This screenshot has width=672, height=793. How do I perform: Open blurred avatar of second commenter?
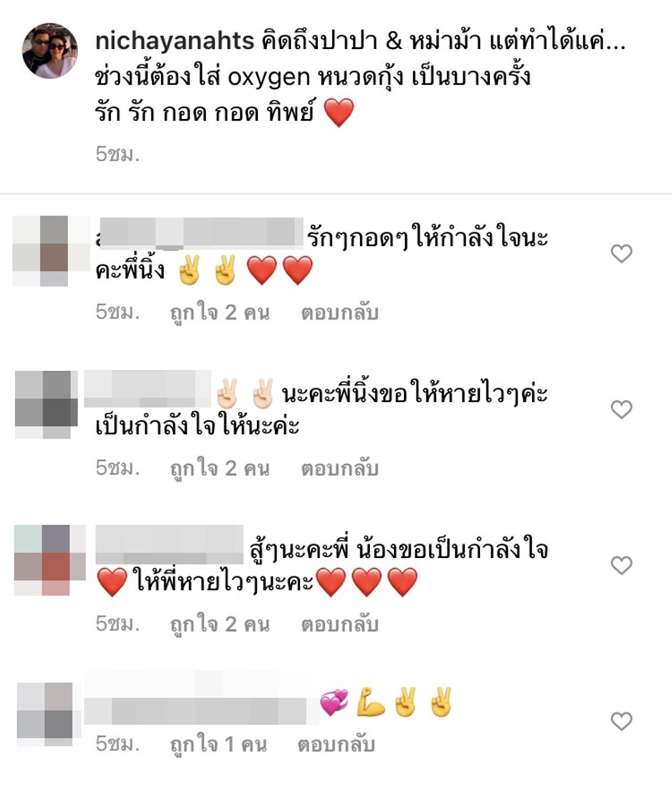pos(46,404)
